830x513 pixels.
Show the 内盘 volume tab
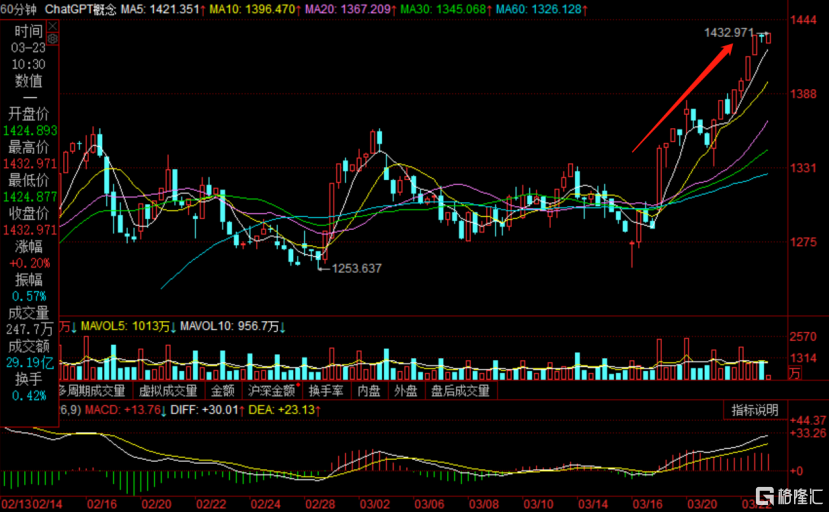[369, 391]
